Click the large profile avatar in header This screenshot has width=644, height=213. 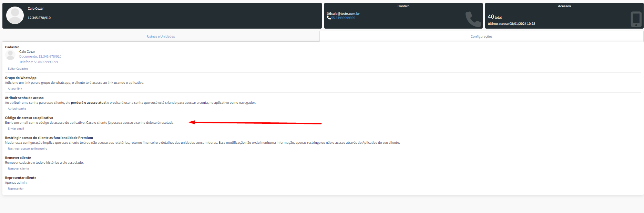15,16
